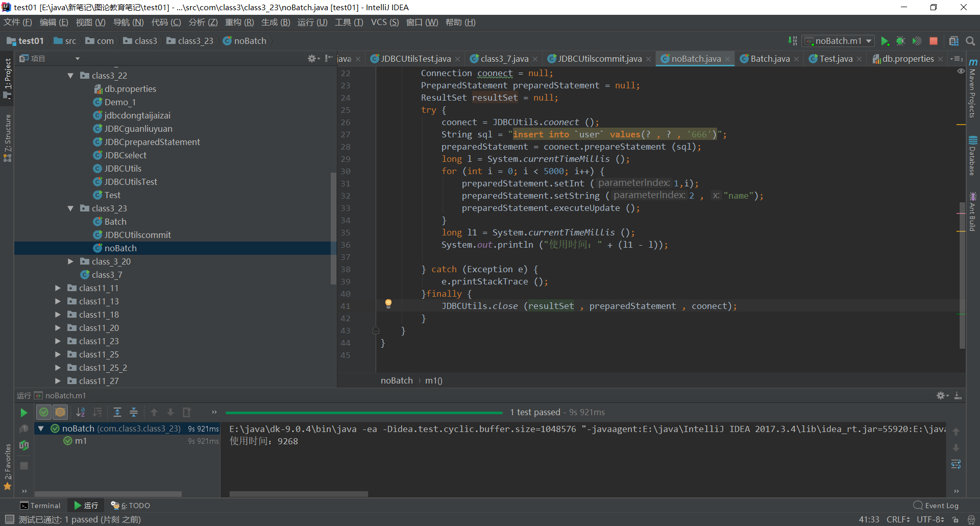Image resolution: width=980 pixels, height=526 pixels.
Task: Sort tests by duration icon
Action: point(97,412)
